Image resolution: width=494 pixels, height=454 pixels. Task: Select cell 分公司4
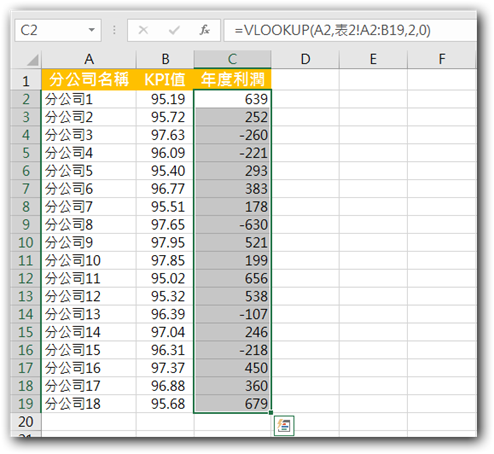[x=89, y=153]
